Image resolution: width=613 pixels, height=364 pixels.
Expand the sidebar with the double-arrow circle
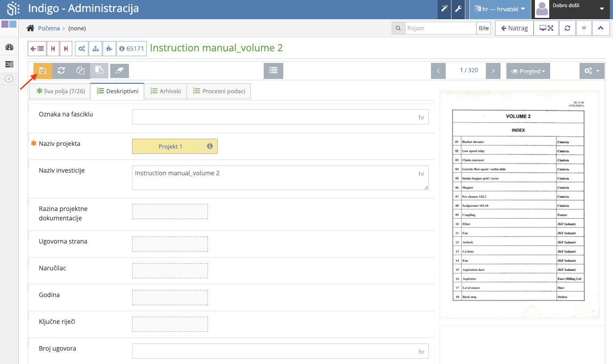coord(9,79)
